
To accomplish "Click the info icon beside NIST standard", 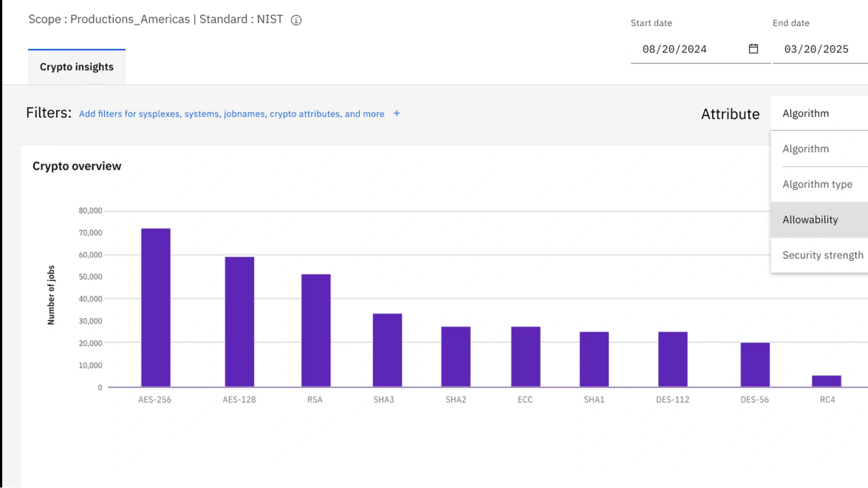I will (296, 20).
